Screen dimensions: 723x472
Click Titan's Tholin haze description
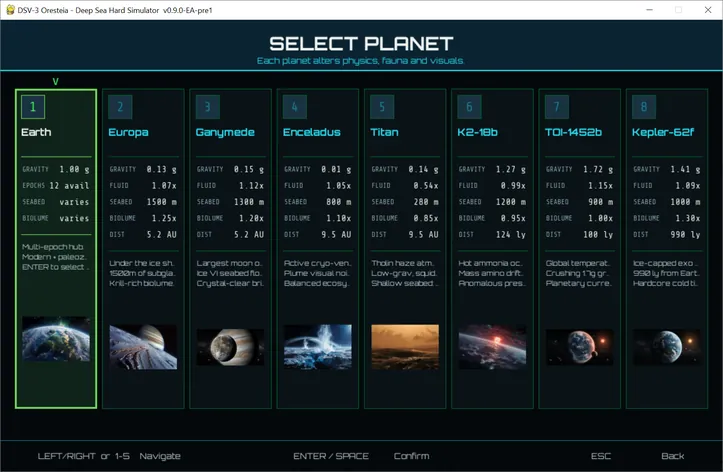pos(404,273)
